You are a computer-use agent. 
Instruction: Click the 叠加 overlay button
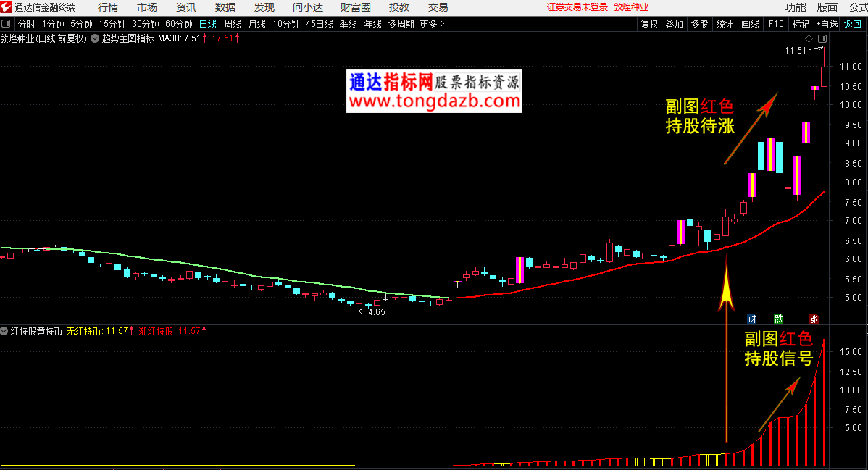pos(675,24)
